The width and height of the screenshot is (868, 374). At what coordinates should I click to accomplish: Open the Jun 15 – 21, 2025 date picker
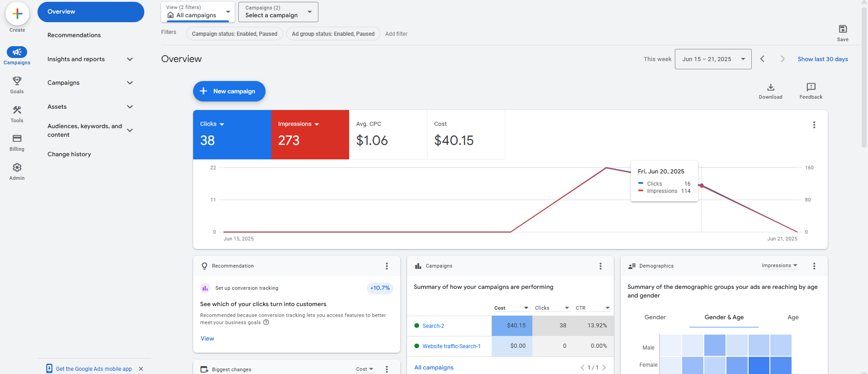pos(713,59)
